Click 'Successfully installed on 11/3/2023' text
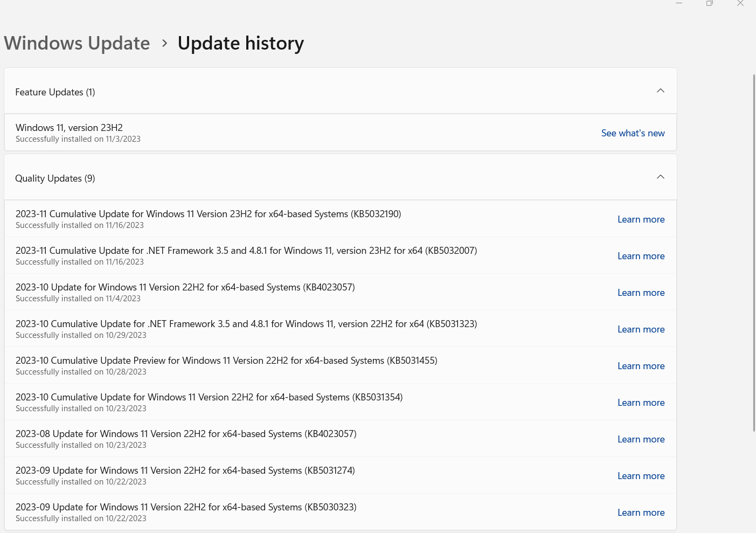The width and height of the screenshot is (756, 533). click(x=78, y=139)
